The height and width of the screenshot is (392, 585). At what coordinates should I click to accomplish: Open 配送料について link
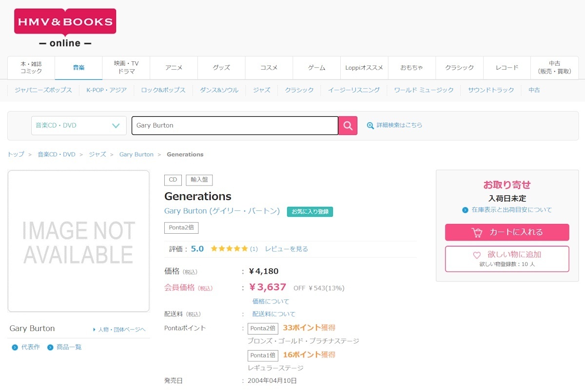coord(274,314)
